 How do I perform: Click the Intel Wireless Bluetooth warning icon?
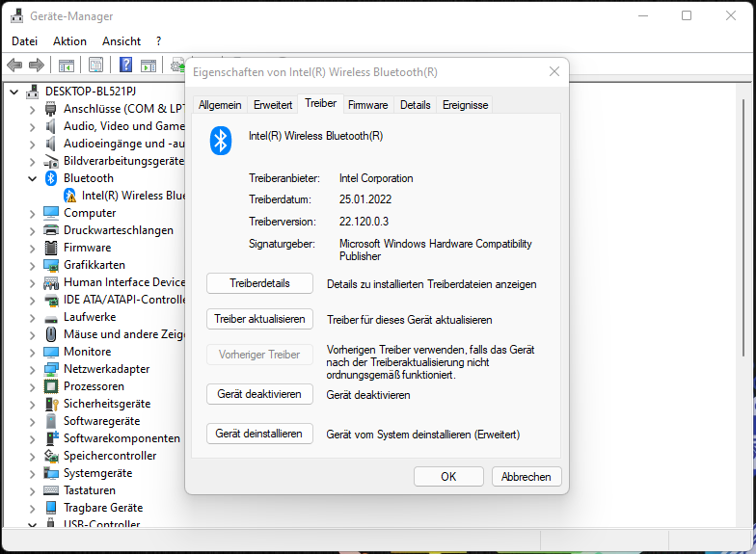(x=69, y=196)
